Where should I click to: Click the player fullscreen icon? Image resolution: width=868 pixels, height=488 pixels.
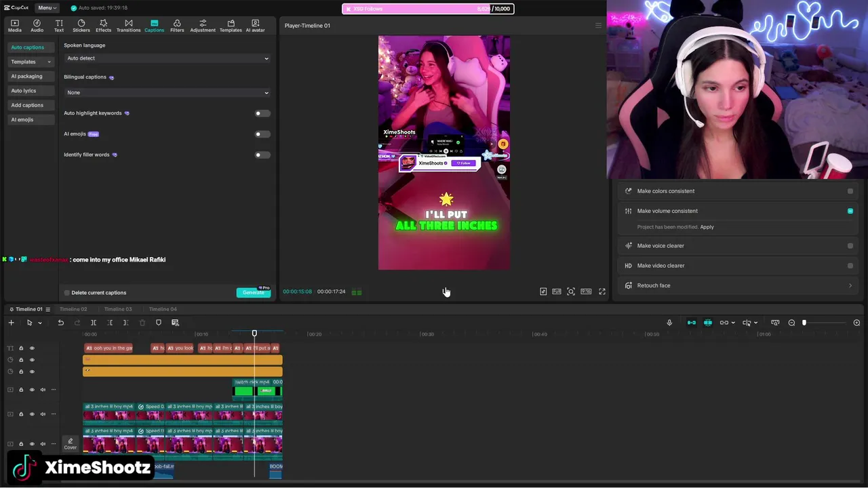(601, 291)
